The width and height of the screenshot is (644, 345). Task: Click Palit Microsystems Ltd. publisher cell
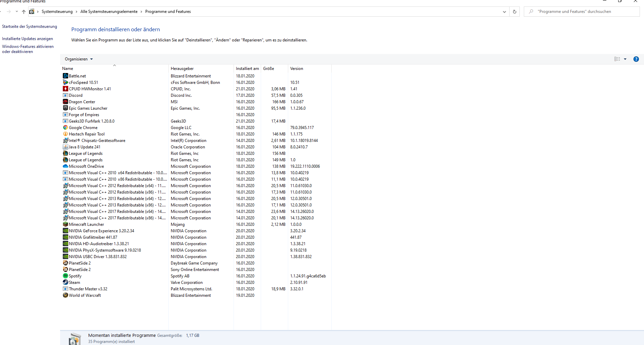191,289
